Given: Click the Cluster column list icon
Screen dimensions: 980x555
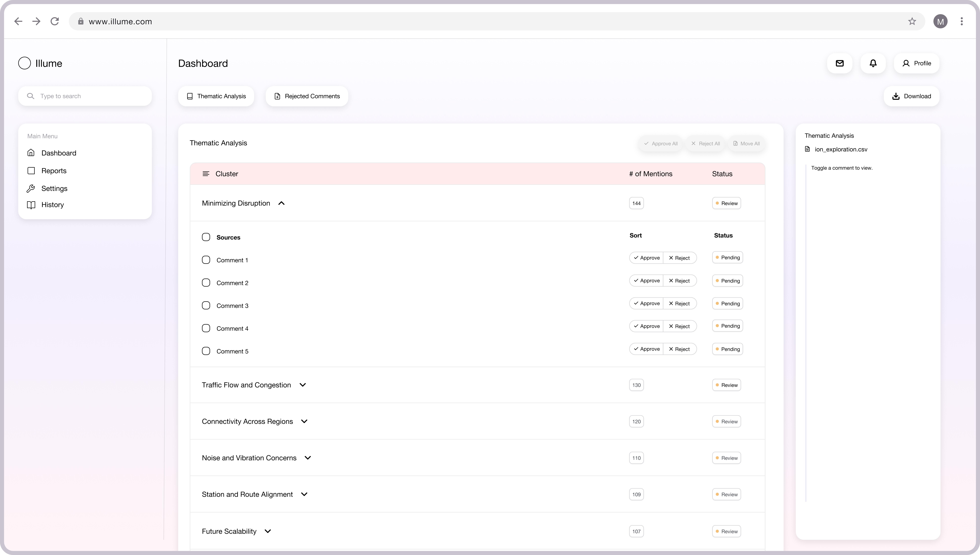Looking at the screenshot, I should (x=206, y=174).
